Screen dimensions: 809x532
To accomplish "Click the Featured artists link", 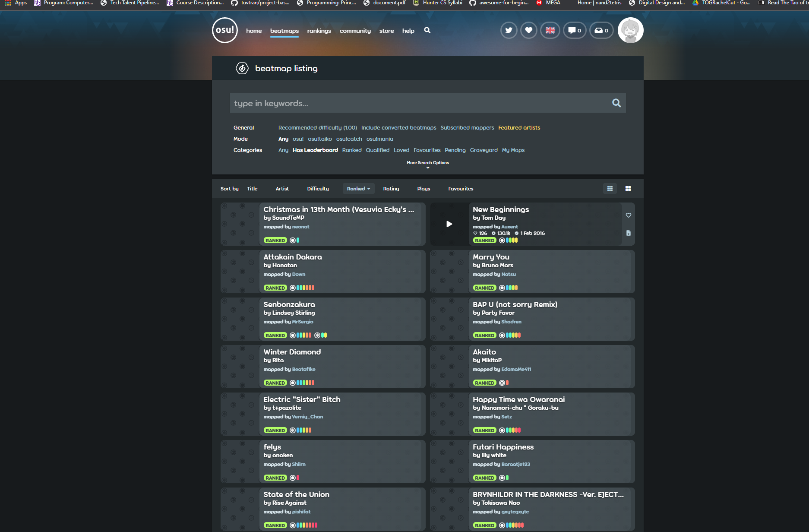I will (x=519, y=127).
